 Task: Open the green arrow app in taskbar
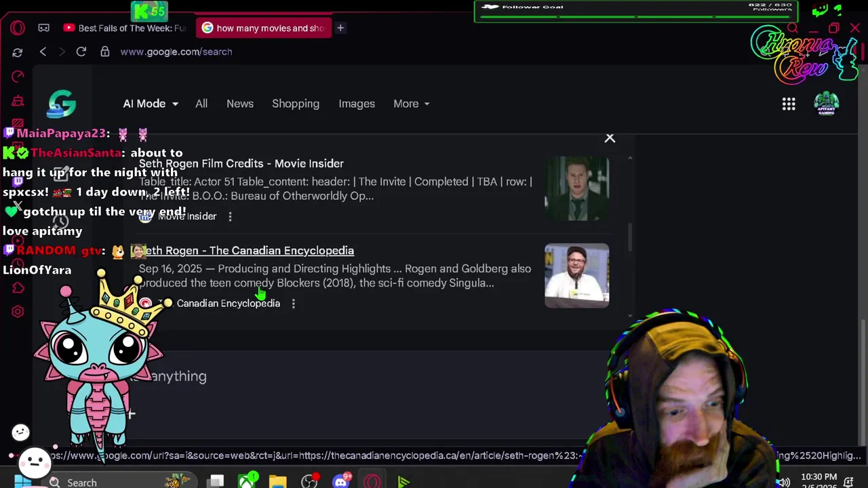(403, 482)
